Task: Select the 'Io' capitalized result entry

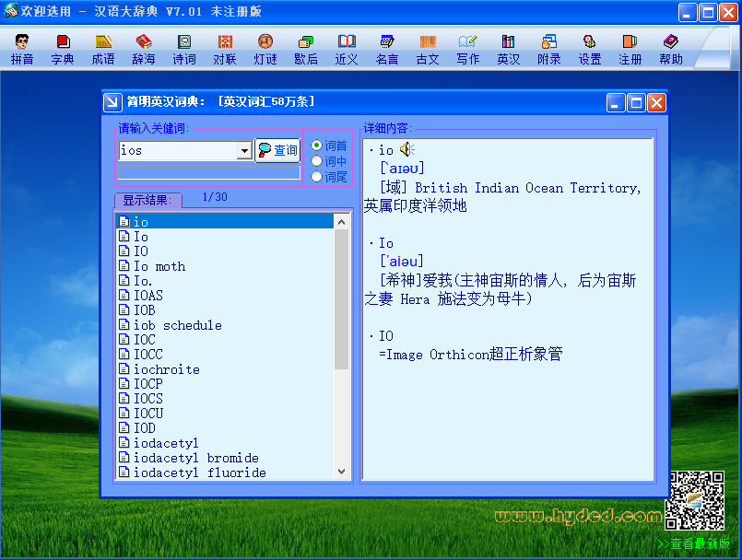Action: (225, 236)
